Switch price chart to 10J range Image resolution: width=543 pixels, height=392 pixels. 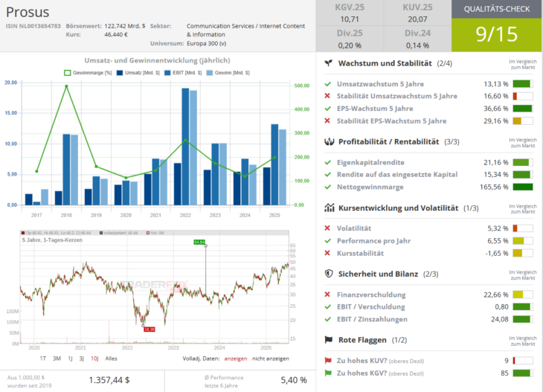click(x=94, y=359)
